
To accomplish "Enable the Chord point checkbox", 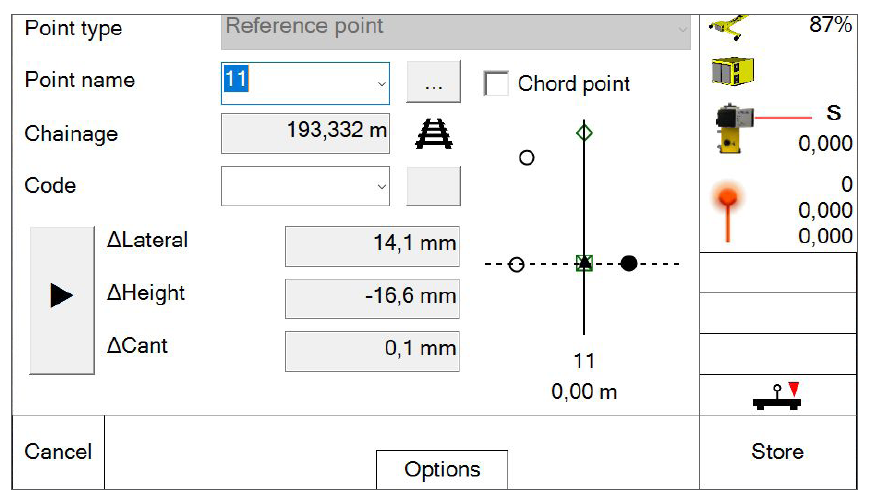I will click(495, 84).
